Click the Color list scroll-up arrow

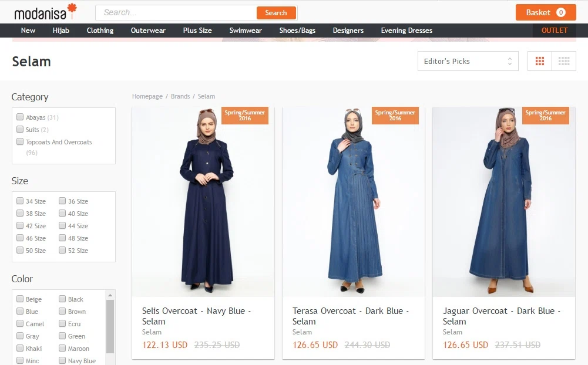(110, 295)
